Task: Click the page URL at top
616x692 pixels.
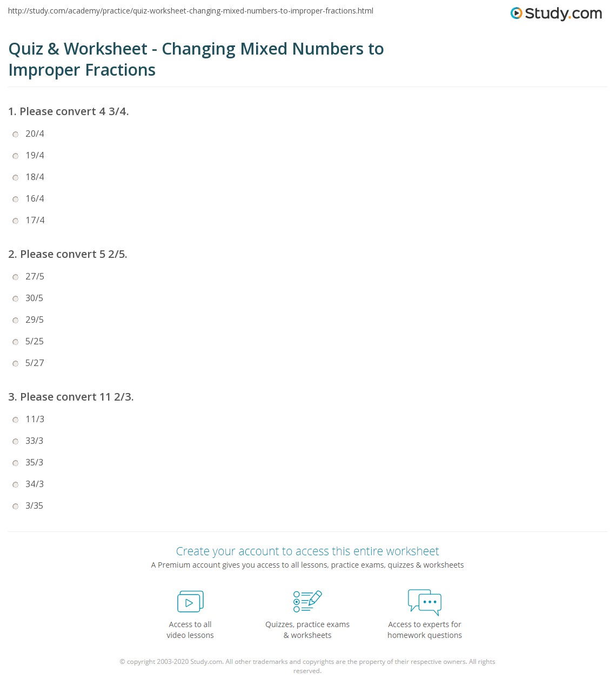Action: 191,11
